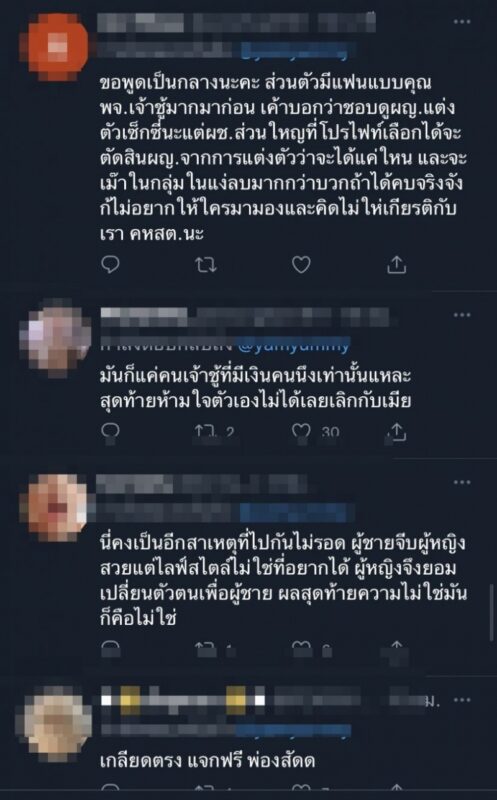Open more options for the third tweet

point(462,482)
